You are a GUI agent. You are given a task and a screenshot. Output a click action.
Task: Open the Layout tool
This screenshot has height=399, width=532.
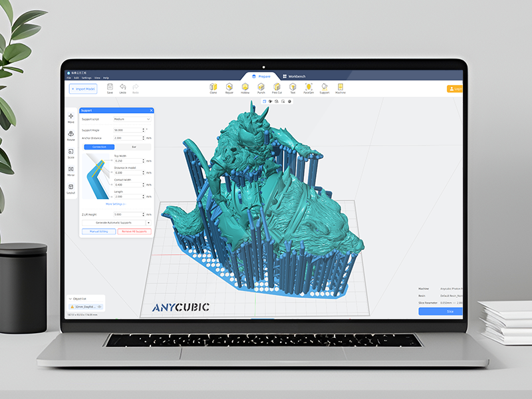[x=71, y=189]
